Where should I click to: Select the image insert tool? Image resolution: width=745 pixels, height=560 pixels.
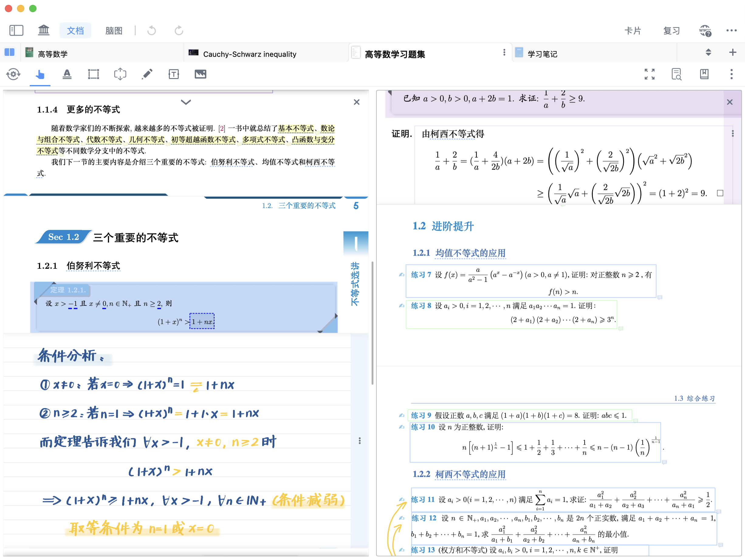pyautogui.click(x=201, y=74)
